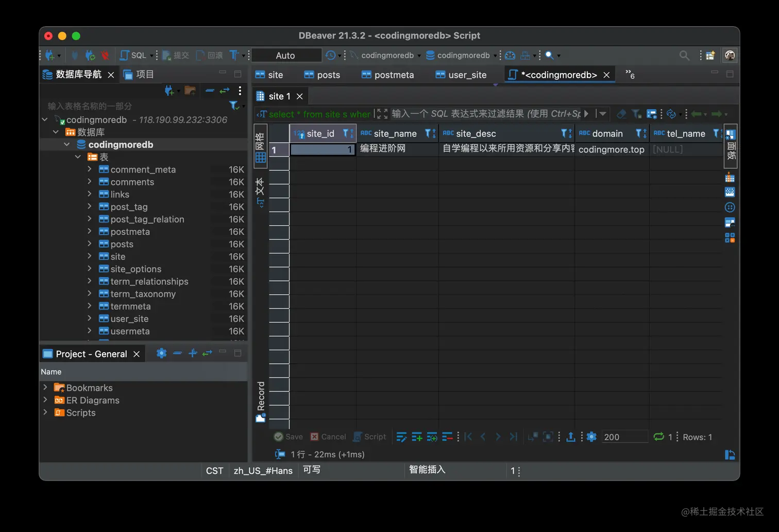The height and width of the screenshot is (532, 779).
Task: Click the filter icon in database navigator
Action: (234, 106)
